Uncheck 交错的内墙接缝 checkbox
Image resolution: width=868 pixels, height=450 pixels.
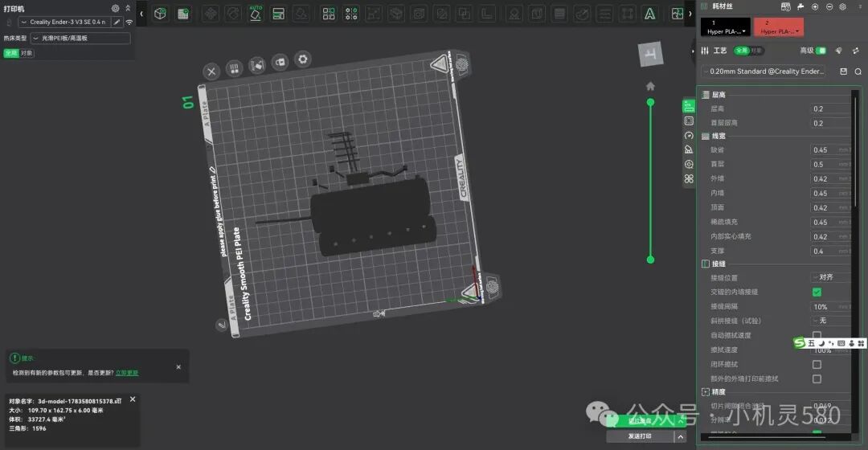(x=817, y=292)
